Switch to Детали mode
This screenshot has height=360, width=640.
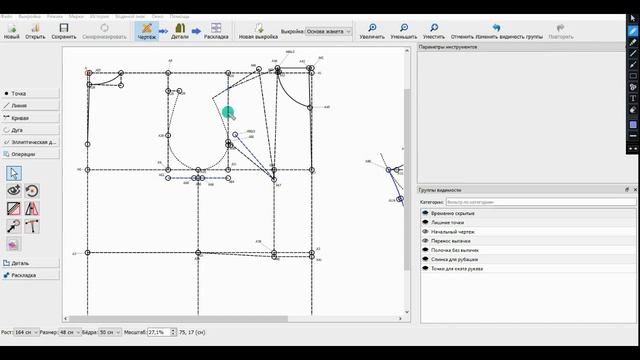pos(180,31)
